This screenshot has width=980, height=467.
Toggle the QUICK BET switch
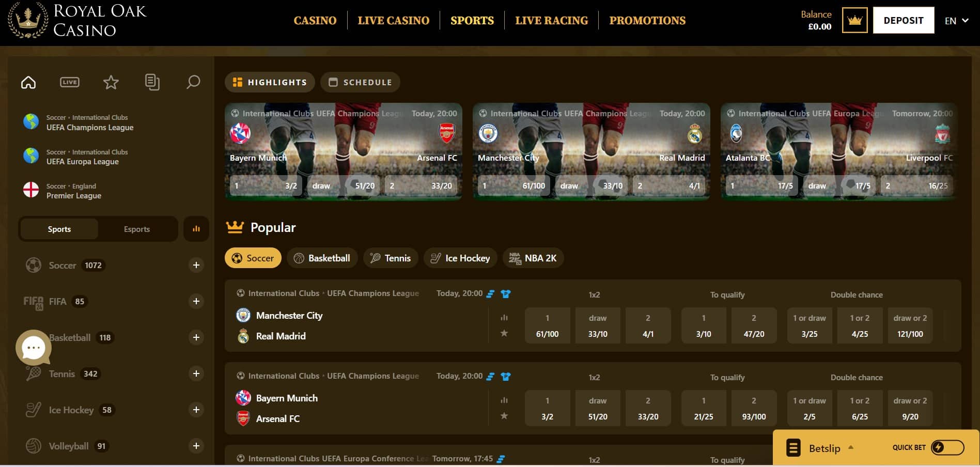pos(947,447)
